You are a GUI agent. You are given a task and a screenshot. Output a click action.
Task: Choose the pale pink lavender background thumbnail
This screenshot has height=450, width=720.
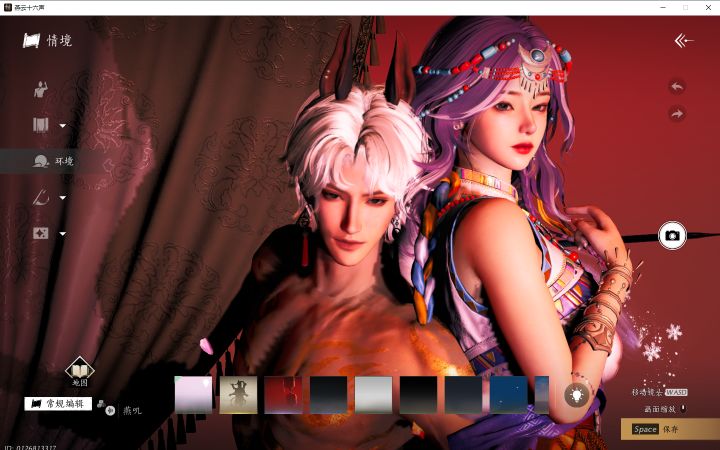click(x=193, y=395)
